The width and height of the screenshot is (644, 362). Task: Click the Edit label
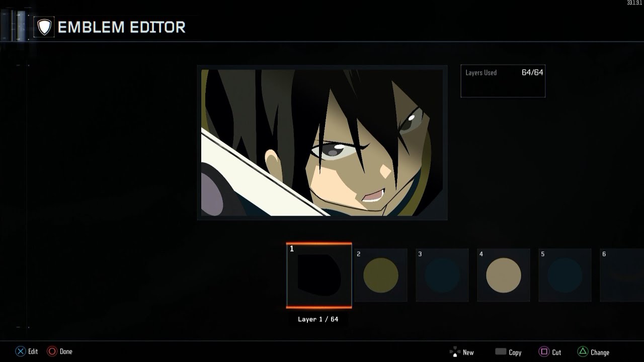tap(33, 351)
